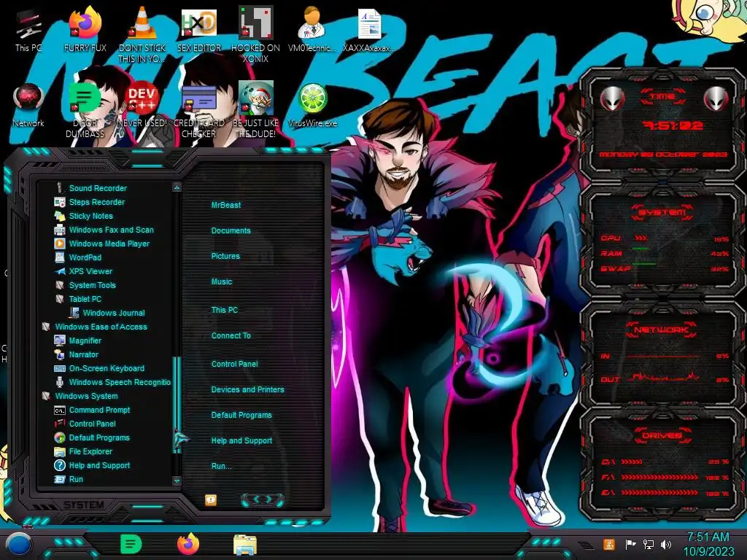
Task: Click the volume speaker tray icon
Action: pyautogui.click(x=666, y=544)
